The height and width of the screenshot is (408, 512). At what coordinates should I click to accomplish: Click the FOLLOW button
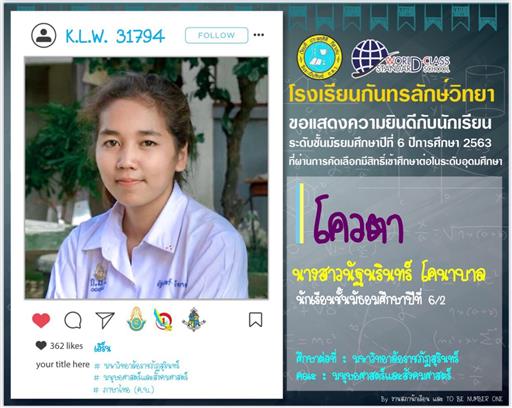tap(217, 35)
